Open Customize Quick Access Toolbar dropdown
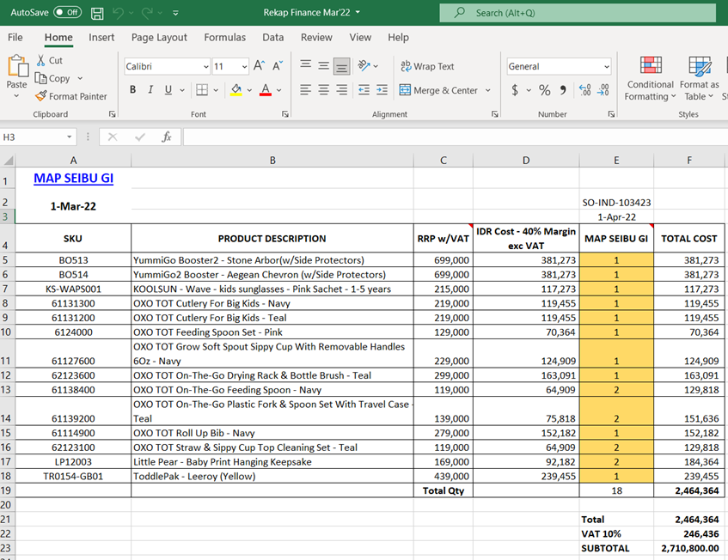 pyautogui.click(x=175, y=13)
